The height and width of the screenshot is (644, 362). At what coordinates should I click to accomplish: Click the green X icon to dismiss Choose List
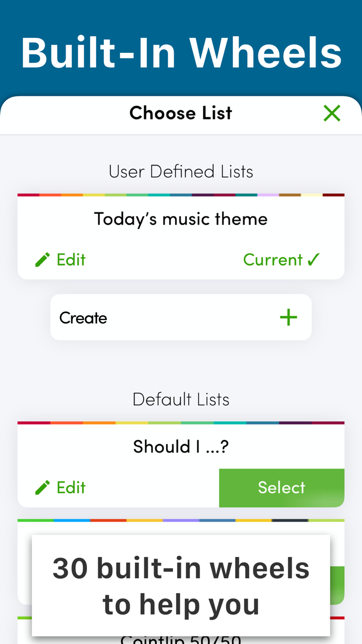point(331,113)
